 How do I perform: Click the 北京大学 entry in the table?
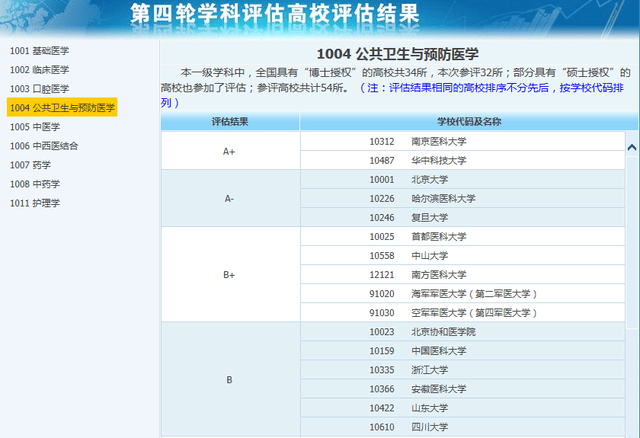click(x=429, y=180)
